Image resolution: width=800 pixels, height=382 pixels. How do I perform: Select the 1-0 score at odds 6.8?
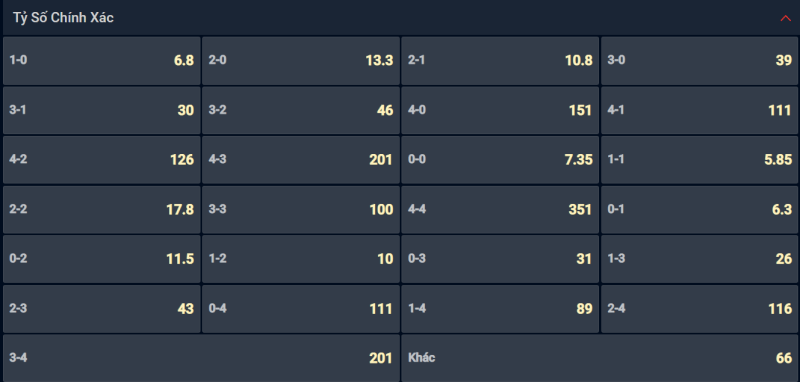coord(102,61)
